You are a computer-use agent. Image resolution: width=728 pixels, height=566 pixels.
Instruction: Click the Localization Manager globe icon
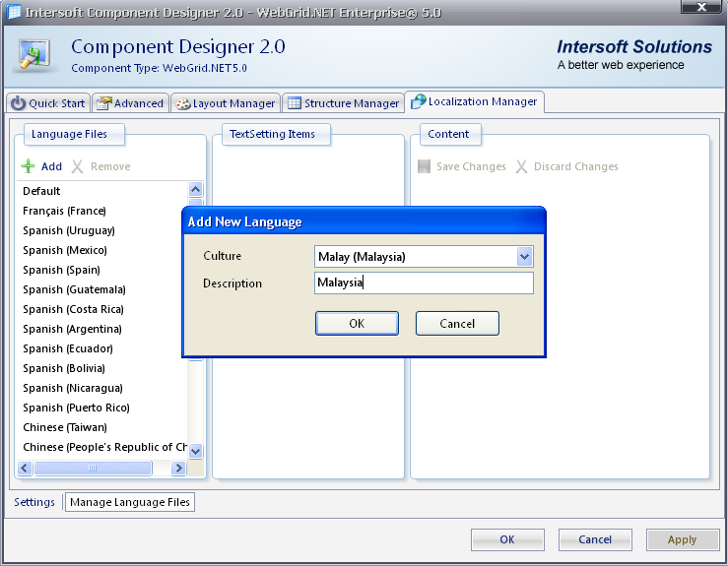pyautogui.click(x=419, y=101)
